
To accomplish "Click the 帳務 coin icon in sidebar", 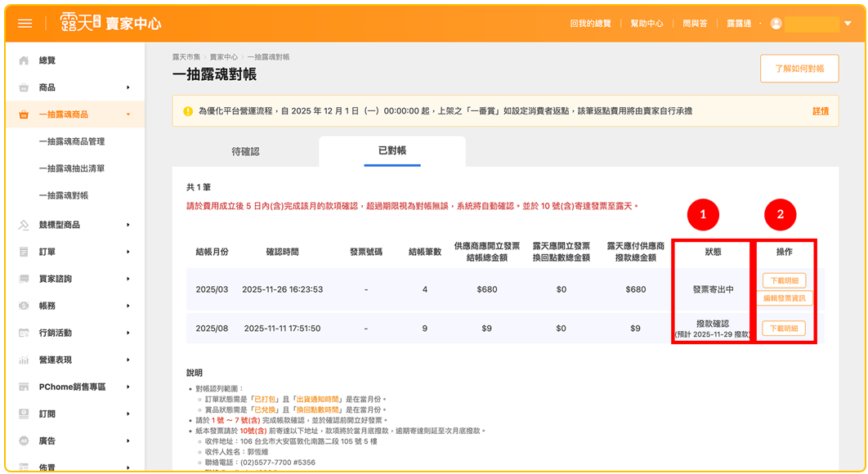I will coord(24,306).
